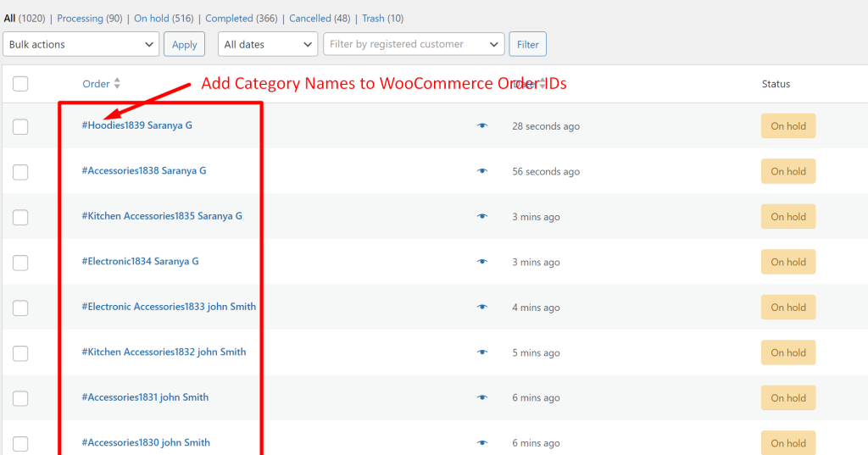Open order #Electronic Accessories1833 john Smith
Image resolution: width=868 pixels, height=455 pixels.
[169, 307]
